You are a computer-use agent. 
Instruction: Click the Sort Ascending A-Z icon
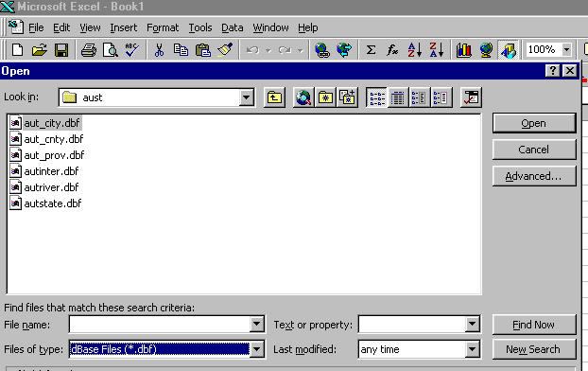coord(415,49)
